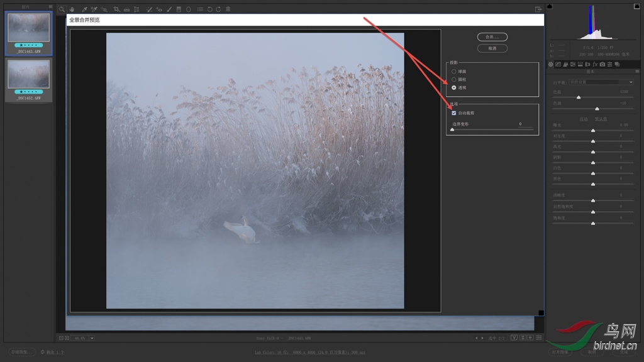The width and height of the screenshot is (644, 362).
Task: Select the 球面 (Spherical) projection option
Action: point(454,72)
